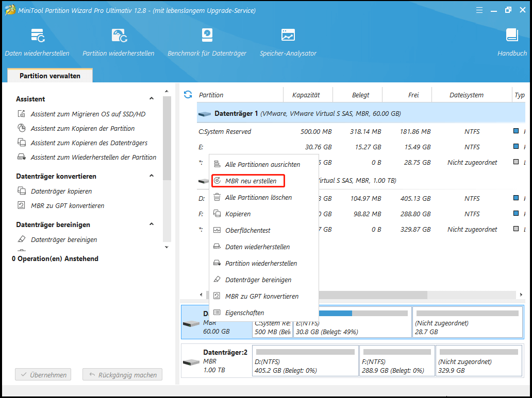Select Datenträger bereinigen in context menu
Screen dimensions: 532x398
263,280
